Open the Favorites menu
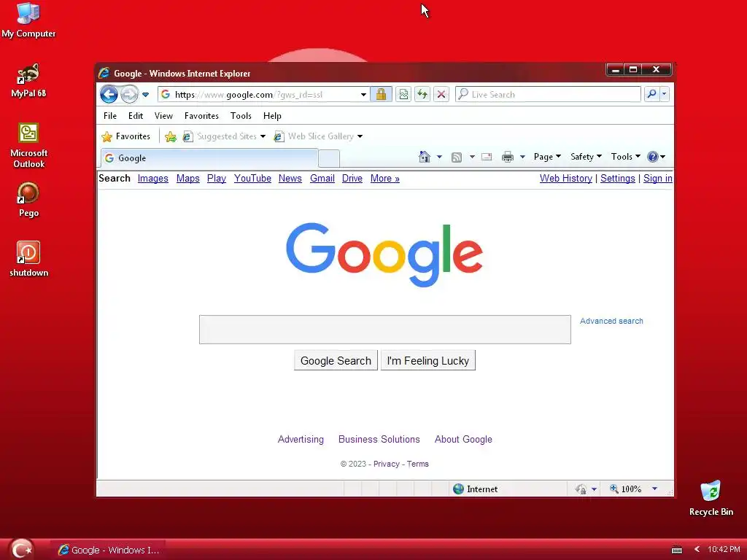Viewport: 747px width, 560px height. tap(201, 116)
